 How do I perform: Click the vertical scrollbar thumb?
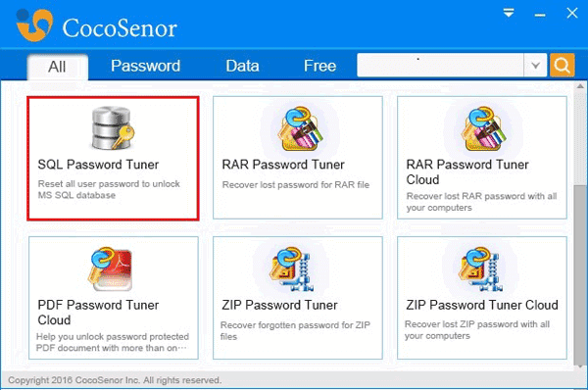pyautogui.click(x=580, y=273)
